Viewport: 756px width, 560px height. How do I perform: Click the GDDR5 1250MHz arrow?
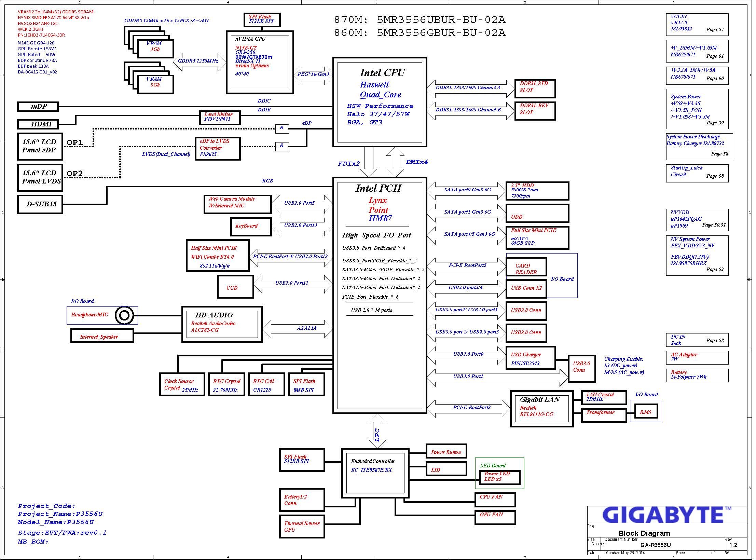coord(200,62)
